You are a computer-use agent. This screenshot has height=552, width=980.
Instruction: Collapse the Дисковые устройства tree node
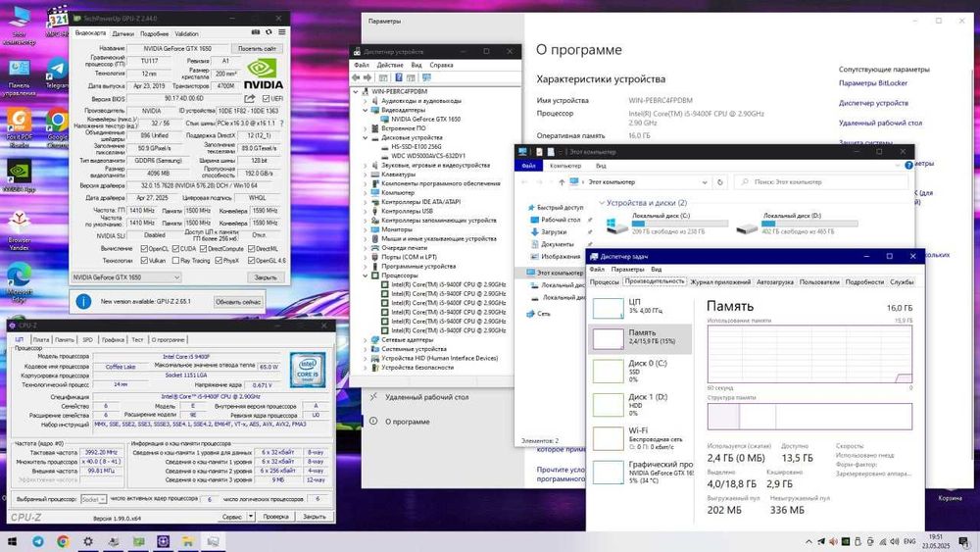366,137
